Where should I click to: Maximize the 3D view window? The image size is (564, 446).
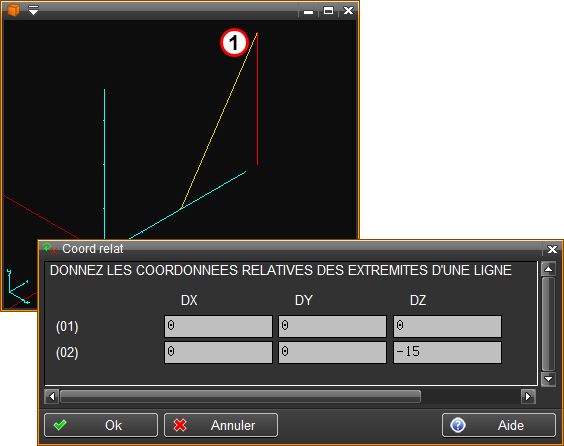coord(328,10)
